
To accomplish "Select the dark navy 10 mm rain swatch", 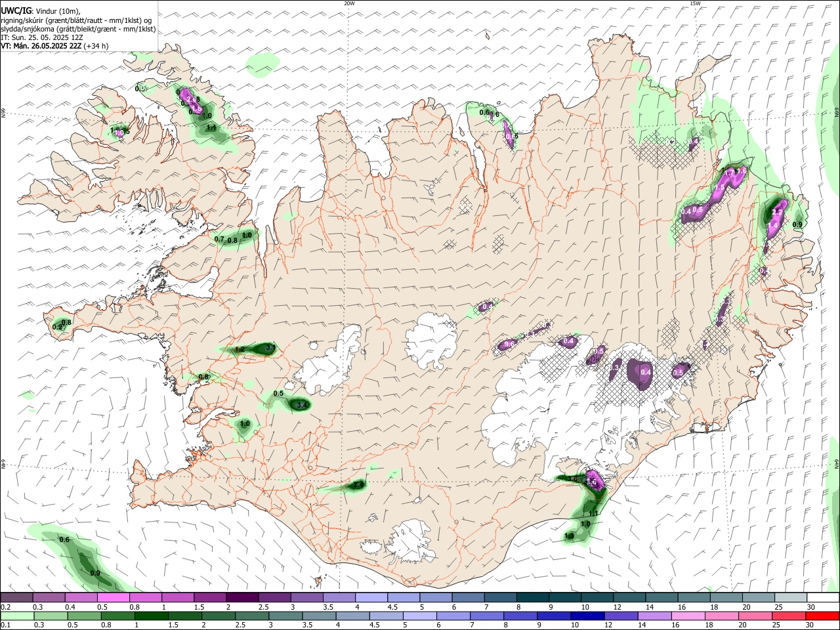I will 586,616.
